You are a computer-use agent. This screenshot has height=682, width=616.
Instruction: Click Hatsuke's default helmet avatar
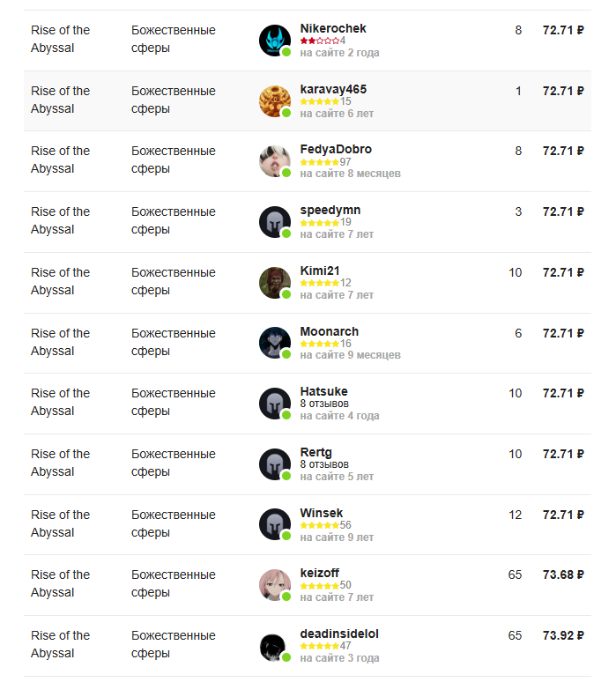click(x=274, y=404)
